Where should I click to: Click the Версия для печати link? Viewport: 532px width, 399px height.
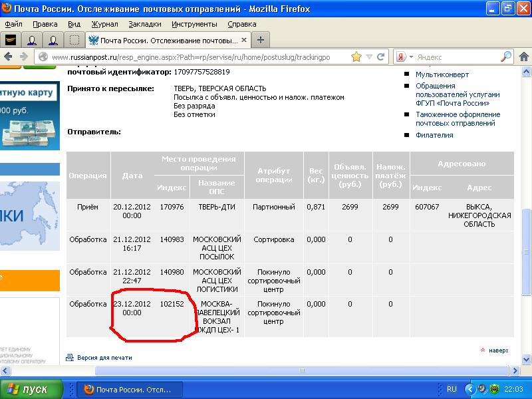click(104, 358)
